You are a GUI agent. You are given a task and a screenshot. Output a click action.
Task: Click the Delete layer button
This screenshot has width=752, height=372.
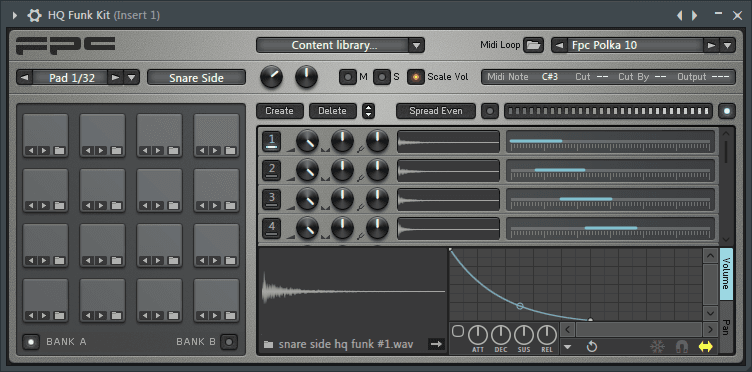coord(333,111)
